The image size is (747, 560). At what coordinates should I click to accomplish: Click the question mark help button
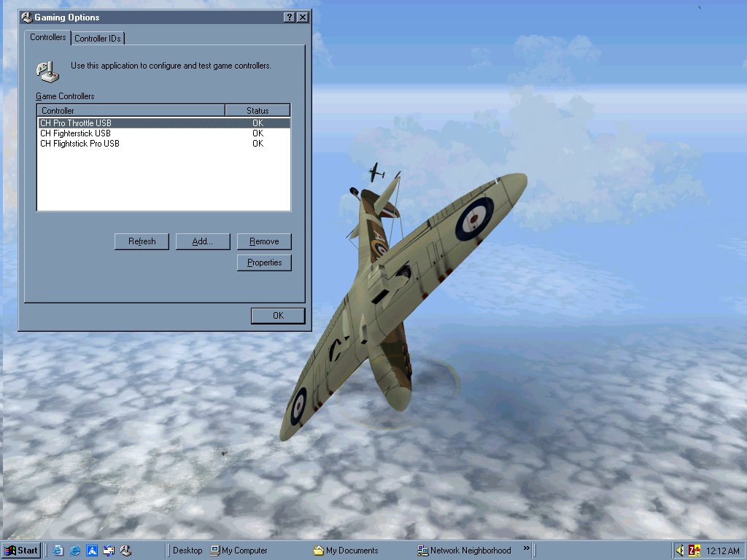[x=289, y=17]
